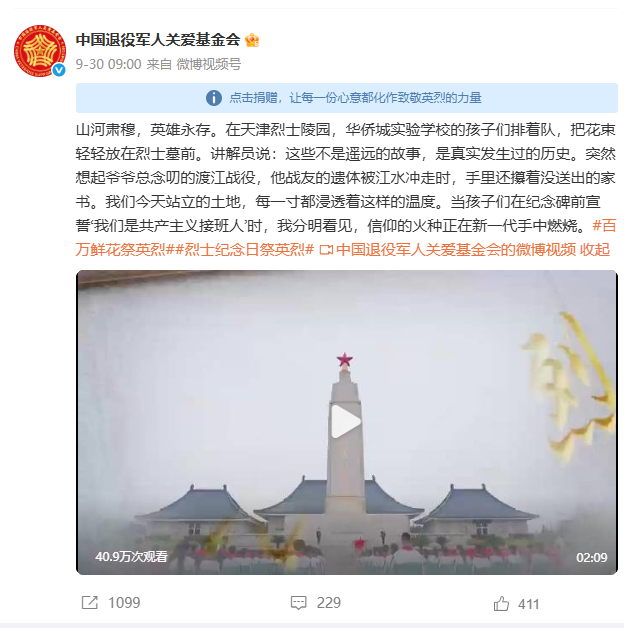
Task: Open 中国退役军人关爱基金会的微博视频 link
Action: [456, 250]
